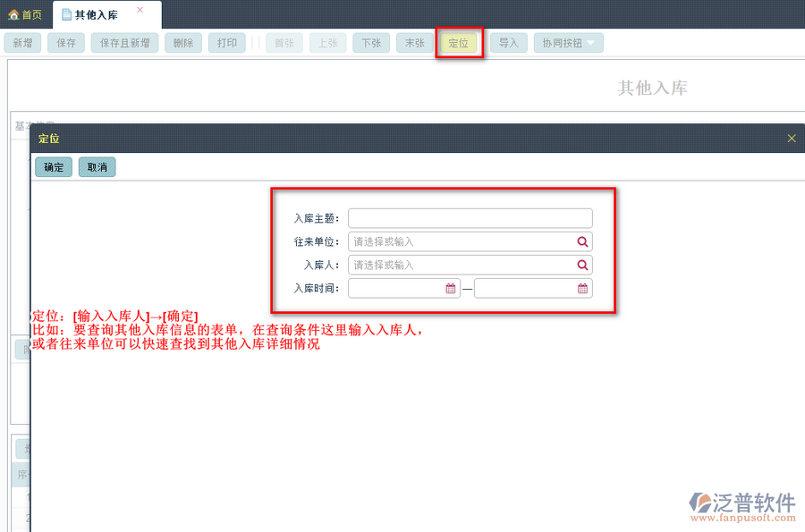Go to 上张 previous record
Screen dimensions: 805x532
[x=328, y=43]
